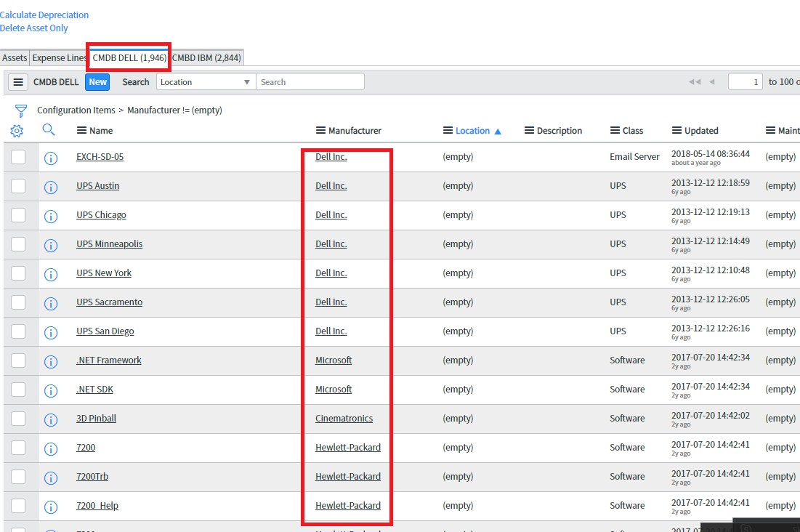800x532 pixels.
Task: Open Location column options menu icon
Action: coord(448,131)
